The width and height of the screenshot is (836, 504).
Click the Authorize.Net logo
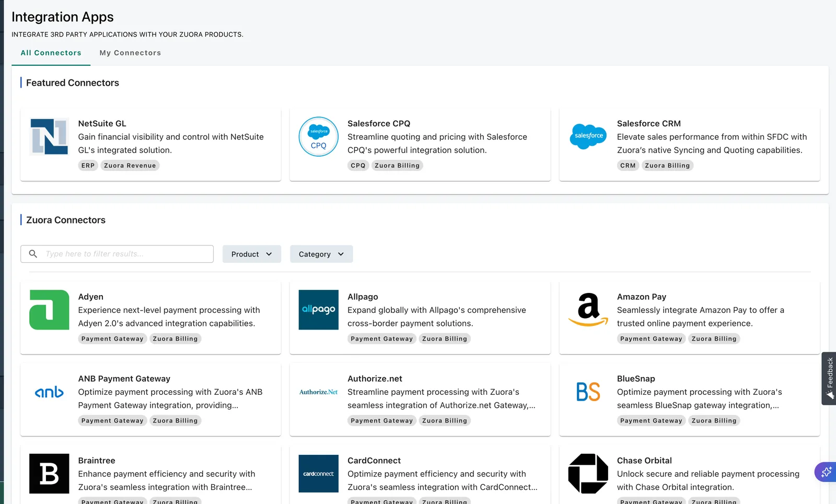point(319,392)
